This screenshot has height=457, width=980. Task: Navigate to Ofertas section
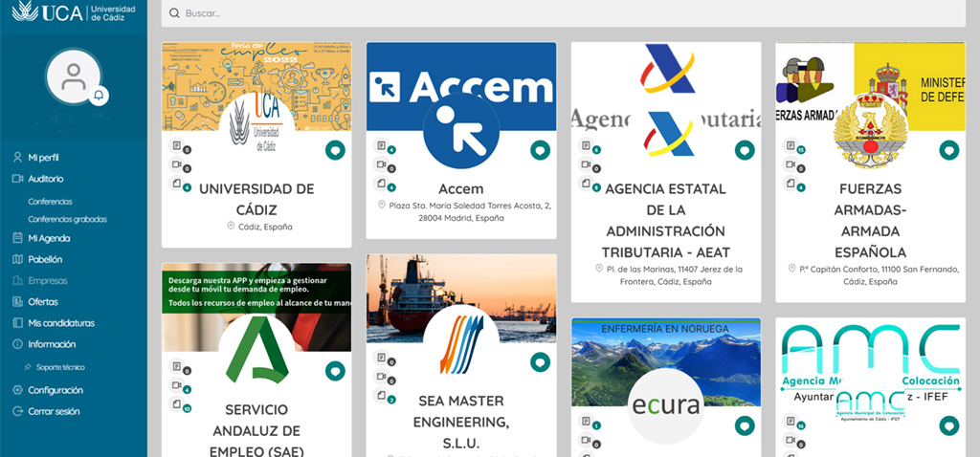tap(43, 301)
